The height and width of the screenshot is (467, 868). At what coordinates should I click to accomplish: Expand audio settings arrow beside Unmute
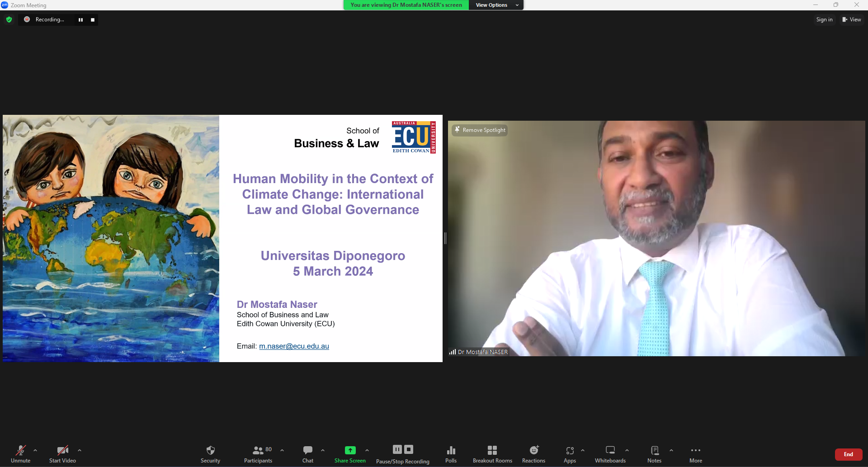pyautogui.click(x=35, y=450)
